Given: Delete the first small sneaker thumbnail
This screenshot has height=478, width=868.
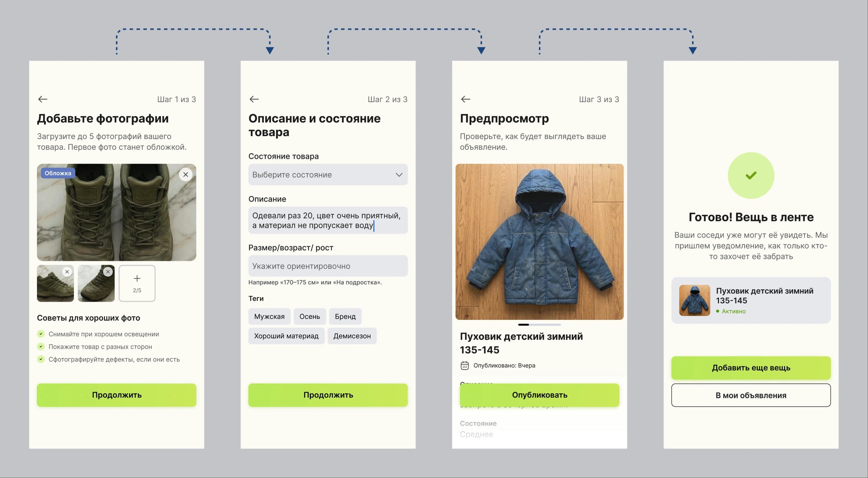Looking at the screenshot, I should click(x=67, y=272).
